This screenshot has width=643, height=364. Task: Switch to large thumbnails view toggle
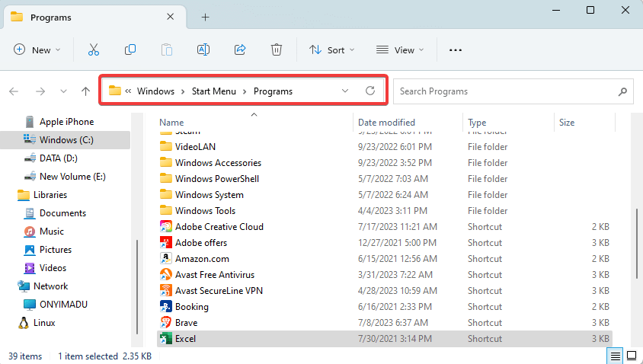coord(631,356)
